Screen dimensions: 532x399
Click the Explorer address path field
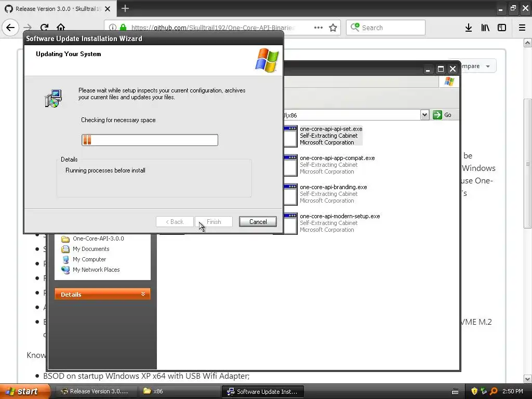coord(352,115)
